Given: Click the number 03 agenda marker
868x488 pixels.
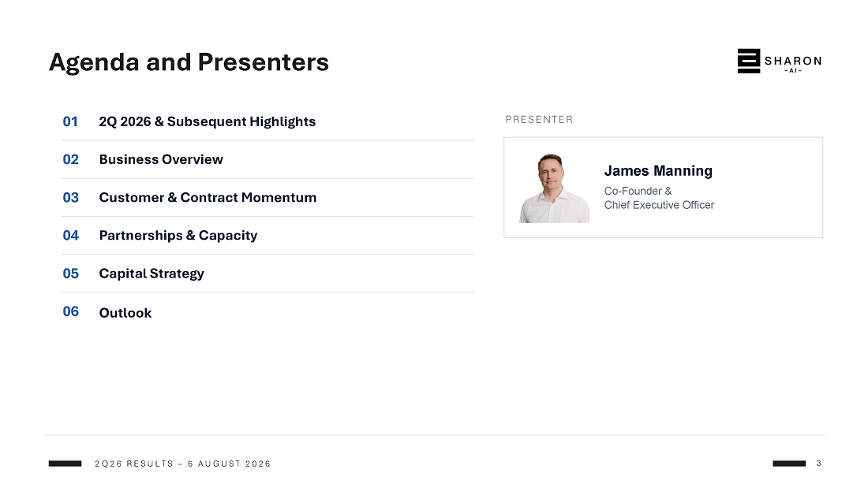Looking at the screenshot, I should pyautogui.click(x=71, y=198).
